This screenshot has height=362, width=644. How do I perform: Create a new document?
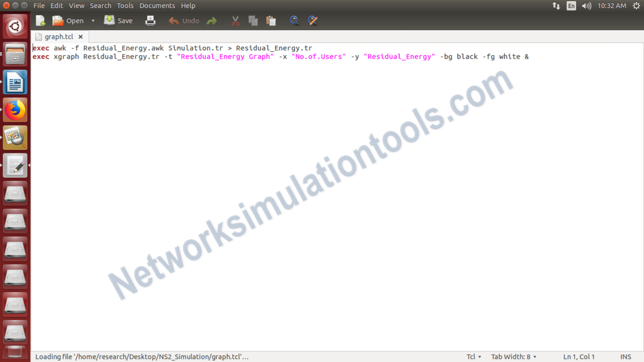40,20
